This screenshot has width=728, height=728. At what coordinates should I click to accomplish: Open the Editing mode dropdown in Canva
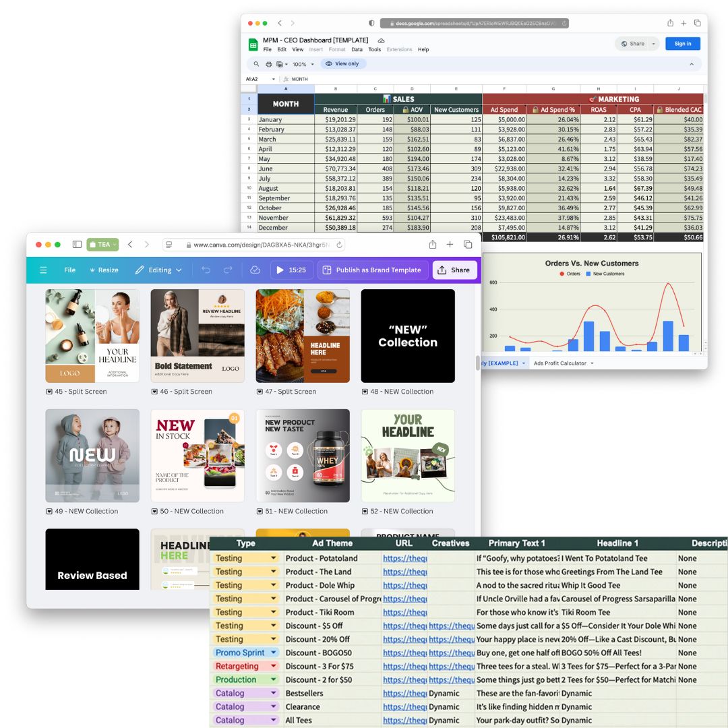click(158, 270)
